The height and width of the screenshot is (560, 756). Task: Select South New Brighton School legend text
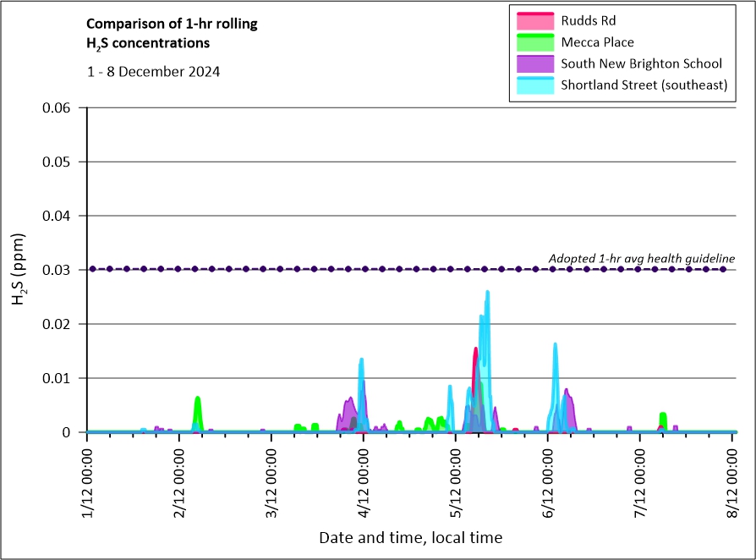pos(641,63)
